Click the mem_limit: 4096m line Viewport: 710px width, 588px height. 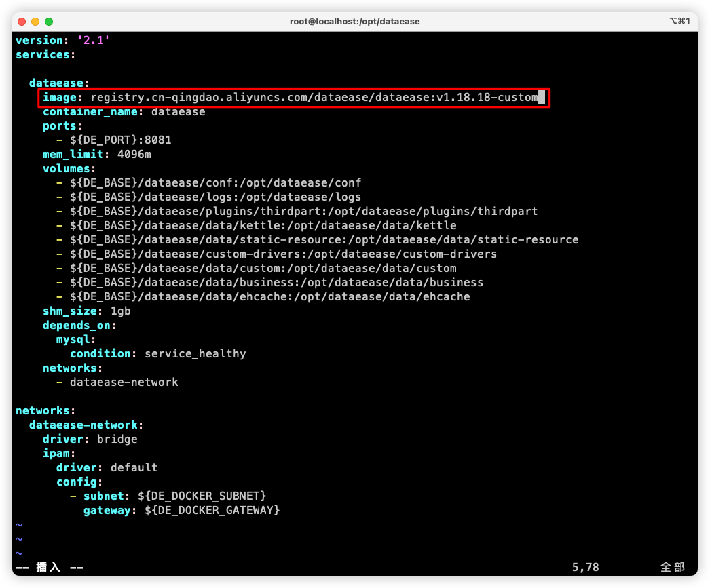pos(96,155)
